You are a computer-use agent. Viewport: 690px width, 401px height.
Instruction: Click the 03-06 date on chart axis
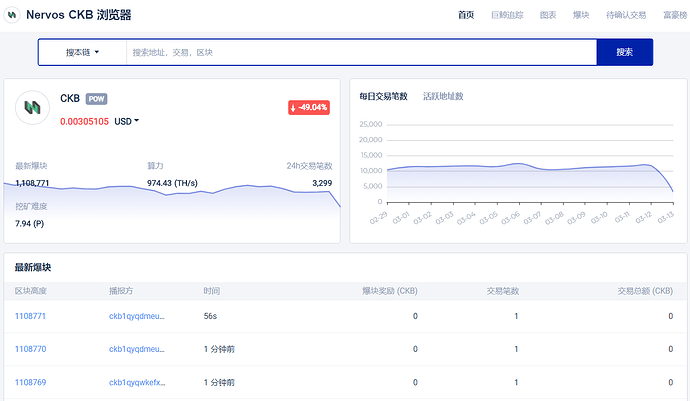(511, 218)
